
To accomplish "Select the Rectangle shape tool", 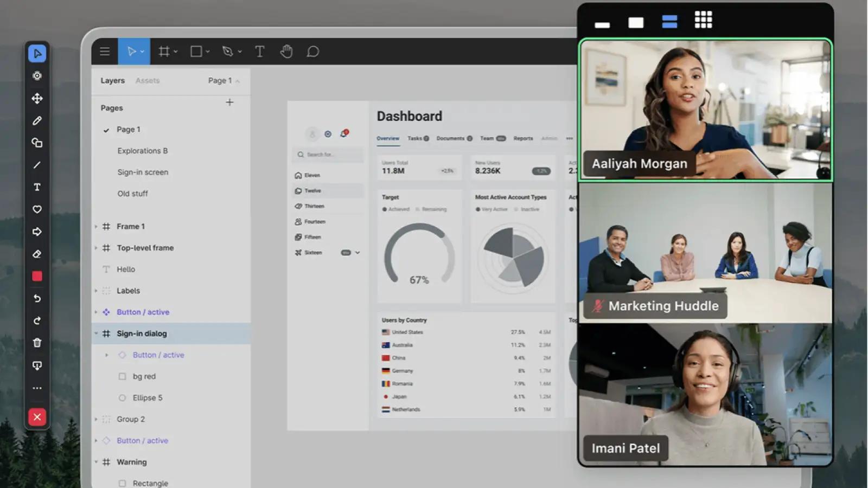I will click(x=196, y=52).
